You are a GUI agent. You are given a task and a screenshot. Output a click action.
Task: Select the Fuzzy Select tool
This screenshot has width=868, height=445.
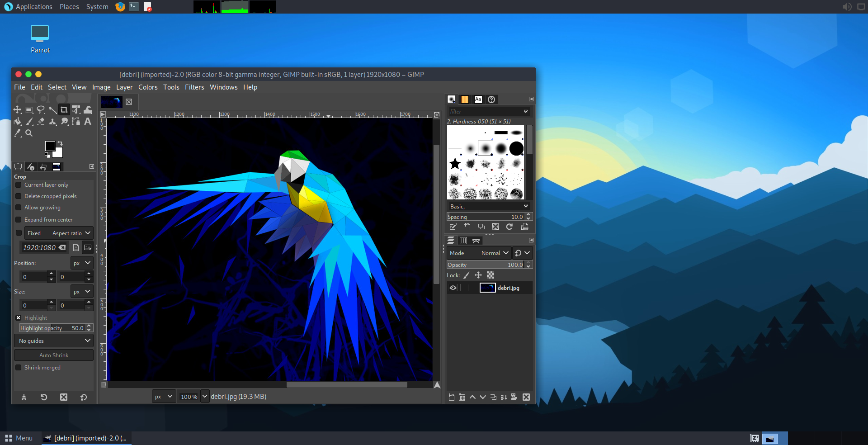pos(52,109)
